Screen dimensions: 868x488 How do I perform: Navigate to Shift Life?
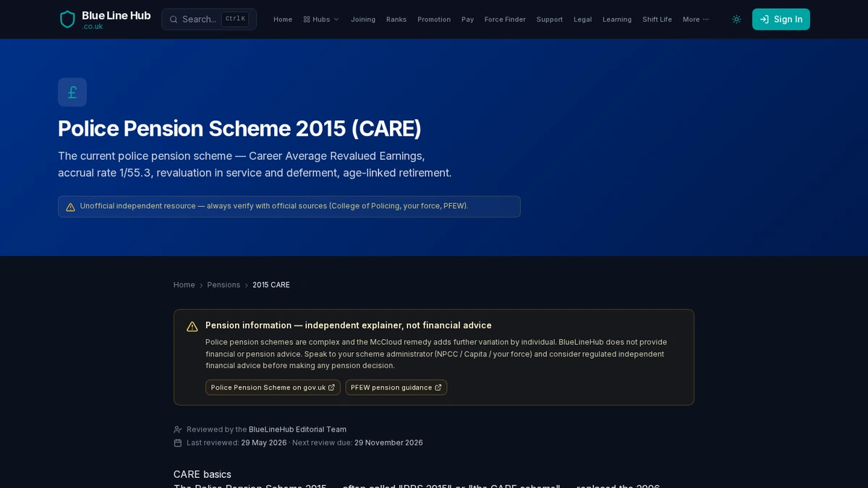pyautogui.click(x=657, y=20)
